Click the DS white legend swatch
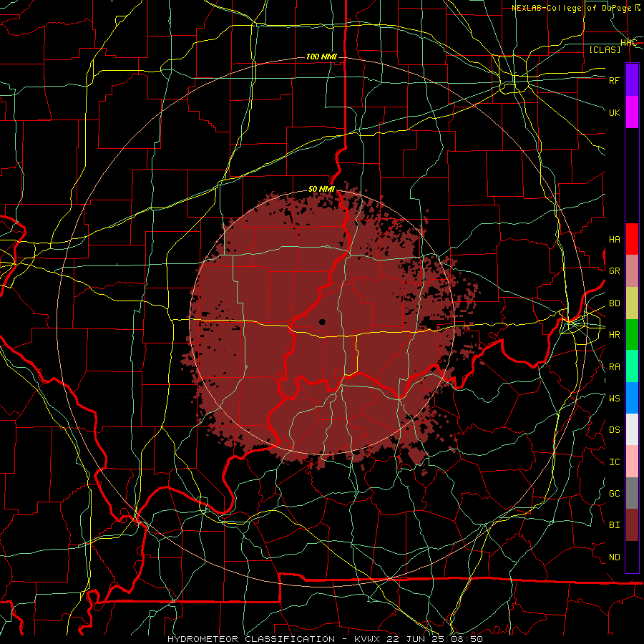644x644 pixels. pos(632,429)
